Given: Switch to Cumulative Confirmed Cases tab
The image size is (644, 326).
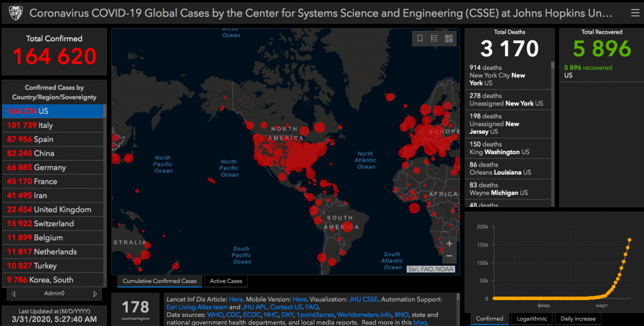Looking at the screenshot, I should tap(159, 281).
